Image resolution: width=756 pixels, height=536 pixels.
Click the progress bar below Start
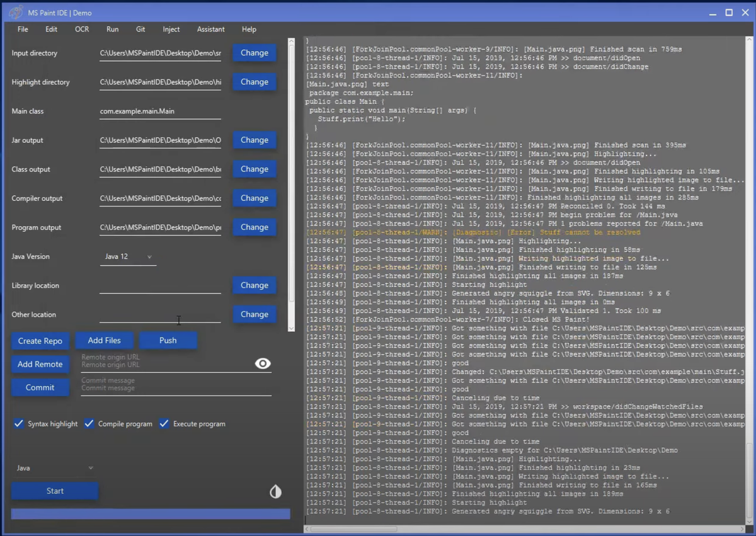click(151, 514)
